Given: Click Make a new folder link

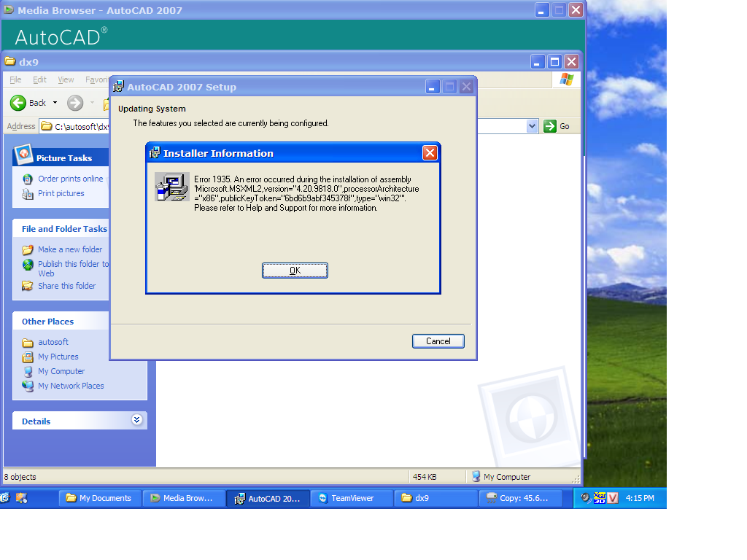Looking at the screenshot, I should coord(70,249).
